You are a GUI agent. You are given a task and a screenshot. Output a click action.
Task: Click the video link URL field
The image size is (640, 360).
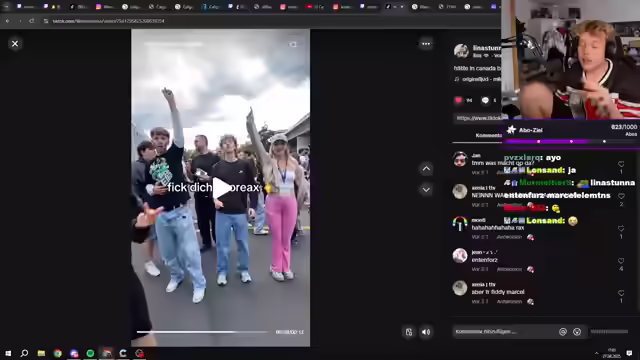pyautogui.click(x=478, y=118)
